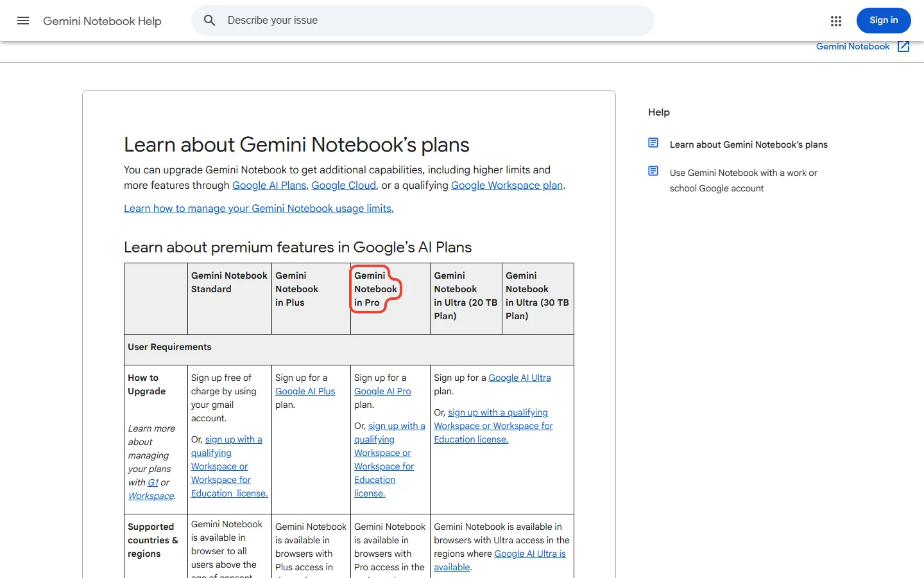Focus the Describe your issue search field
Viewport: 924px width, 578px height.
pyautogui.click(x=423, y=21)
